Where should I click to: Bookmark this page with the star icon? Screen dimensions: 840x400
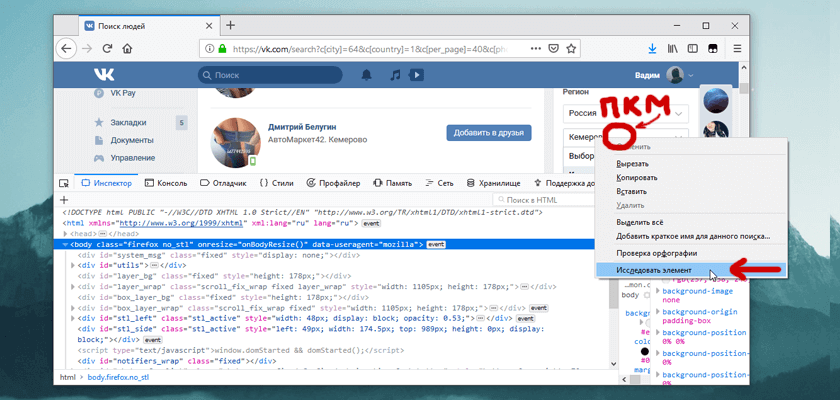pyautogui.click(x=571, y=49)
